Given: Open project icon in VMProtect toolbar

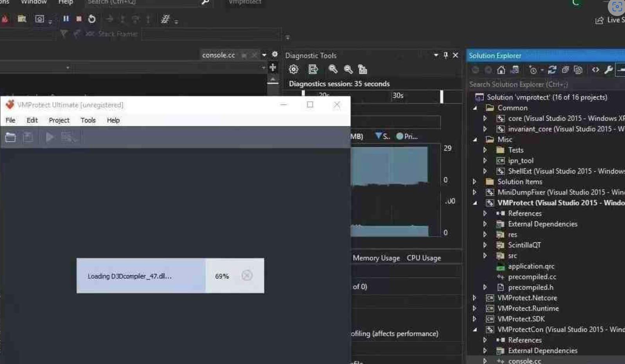Looking at the screenshot, I should pos(11,137).
